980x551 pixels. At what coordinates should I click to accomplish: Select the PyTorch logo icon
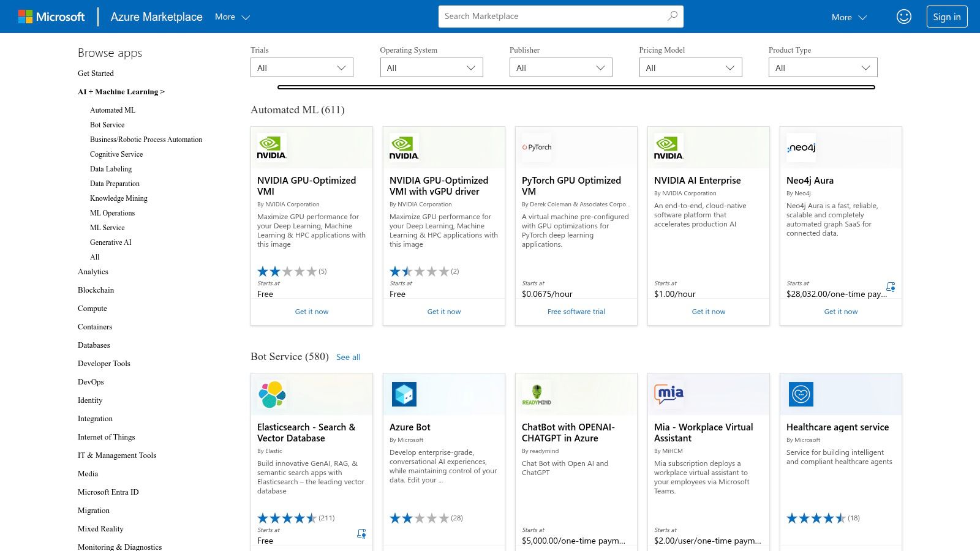536,147
